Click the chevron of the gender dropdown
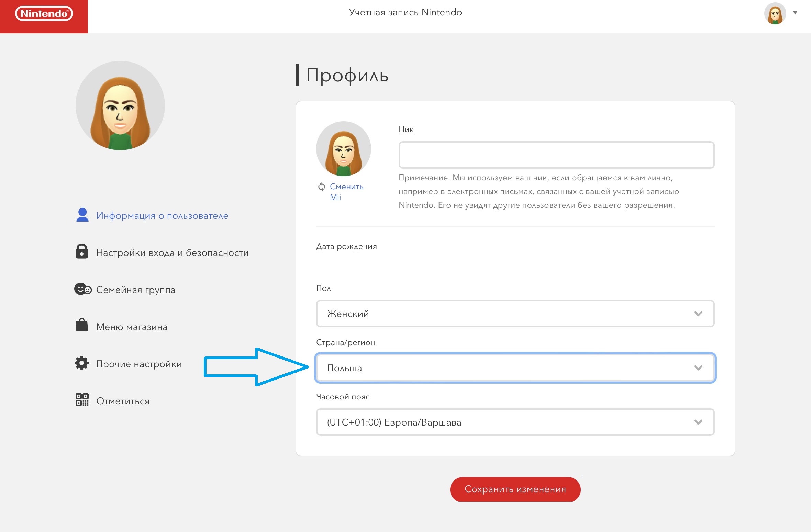Image resolution: width=811 pixels, height=532 pixels. click(698, 314)
